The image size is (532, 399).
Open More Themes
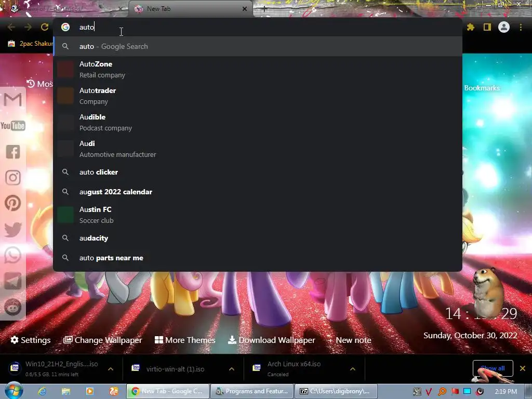pos(185,340)
